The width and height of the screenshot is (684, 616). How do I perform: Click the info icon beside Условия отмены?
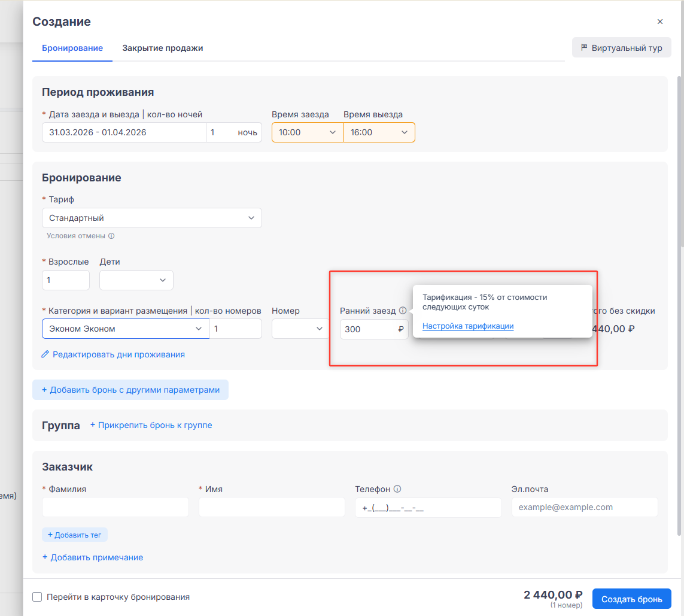111,236
